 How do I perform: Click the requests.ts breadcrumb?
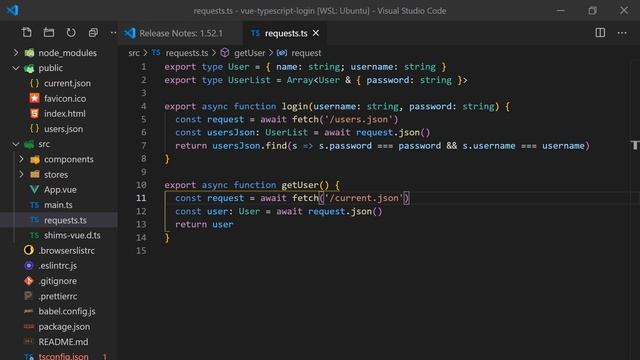click(x=187, y=53)
